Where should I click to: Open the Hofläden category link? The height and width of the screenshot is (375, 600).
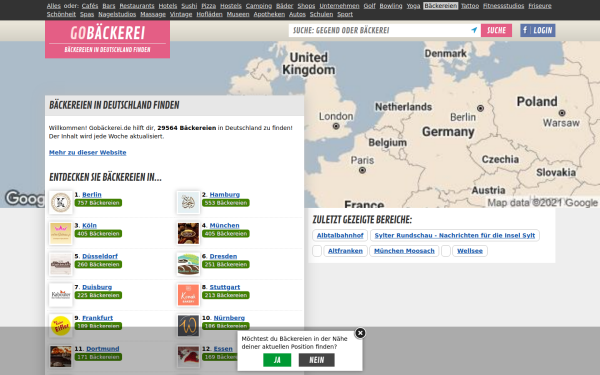tap(209, 14)
